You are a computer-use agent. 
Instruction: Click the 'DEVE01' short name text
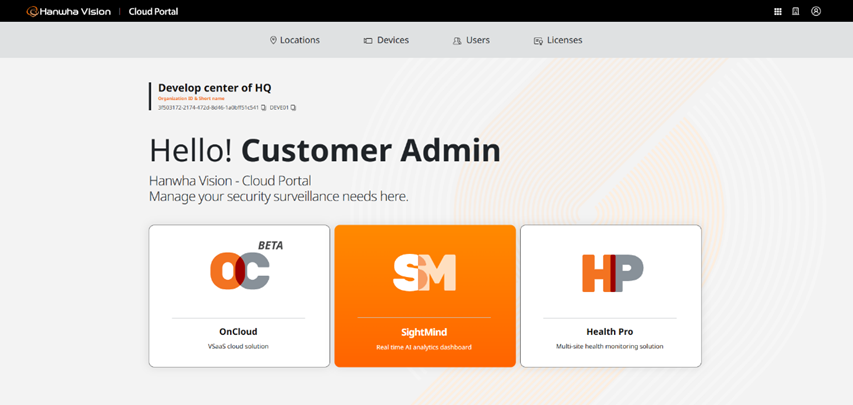[x=279, y=108]
